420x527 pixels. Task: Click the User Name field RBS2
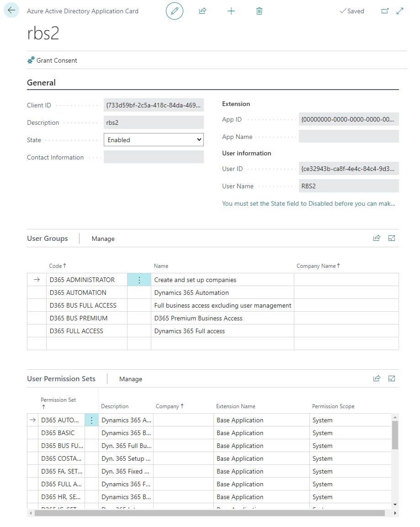[349, 186]
